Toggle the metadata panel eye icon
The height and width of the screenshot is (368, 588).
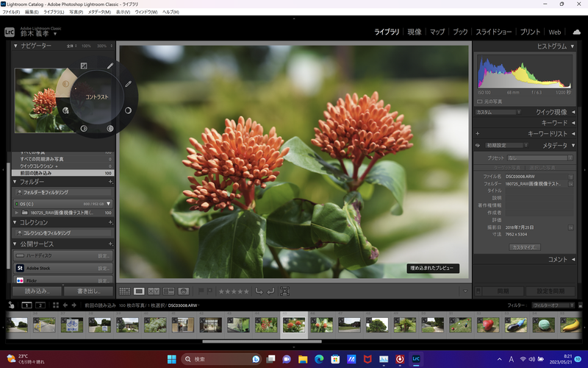coord(477,145)
